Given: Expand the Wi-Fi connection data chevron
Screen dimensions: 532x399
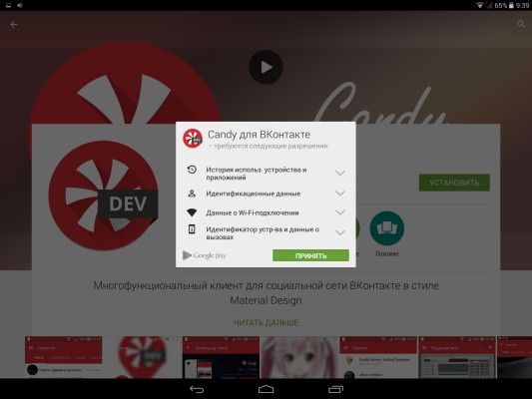Looking at the screenshot, I should [x=340, y=212].
